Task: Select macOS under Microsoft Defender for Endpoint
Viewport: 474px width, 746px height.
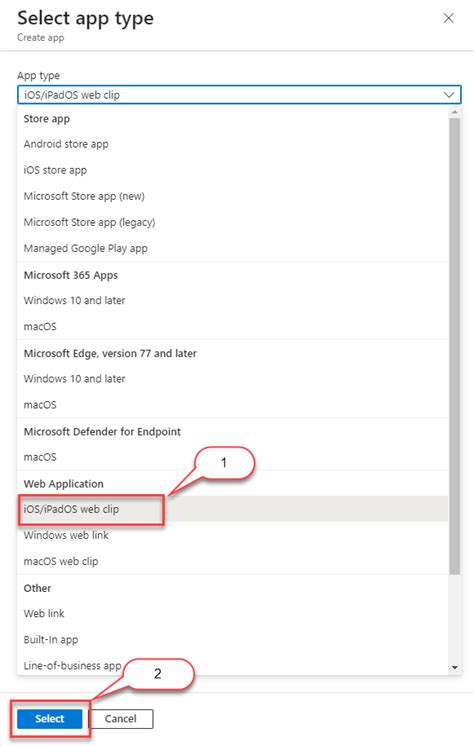Action: click(233, 457)
